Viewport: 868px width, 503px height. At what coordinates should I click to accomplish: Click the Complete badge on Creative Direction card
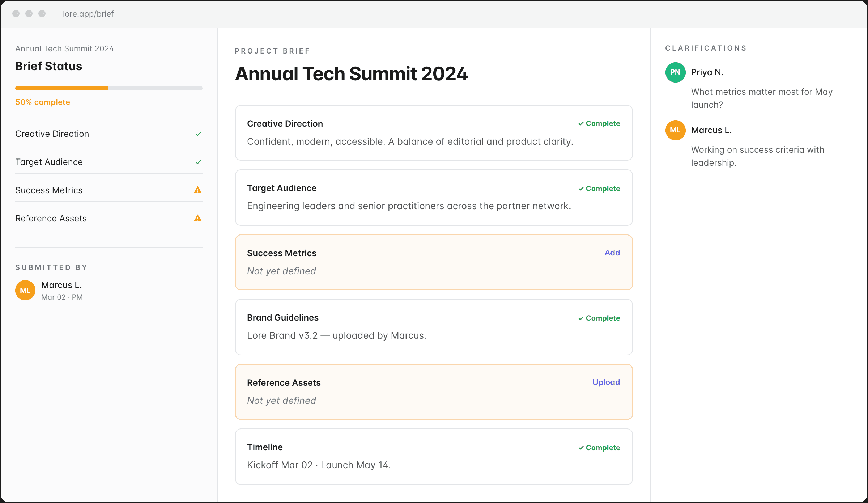coord(599,123)
